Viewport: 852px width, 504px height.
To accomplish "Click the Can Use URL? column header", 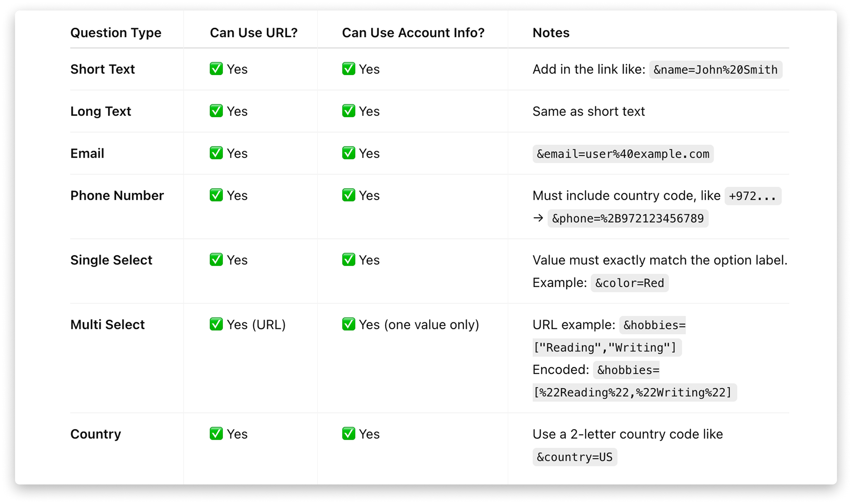I will click(253, 32).
